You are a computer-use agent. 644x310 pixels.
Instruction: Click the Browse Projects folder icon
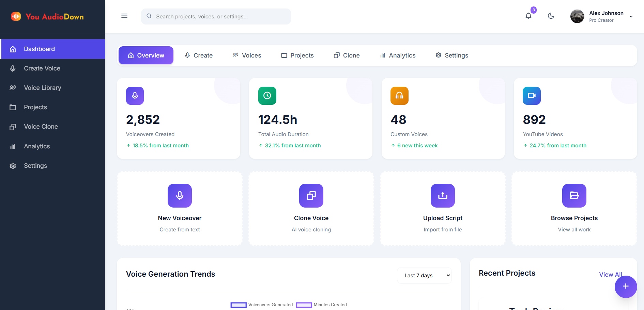click(x=574, y=196)
